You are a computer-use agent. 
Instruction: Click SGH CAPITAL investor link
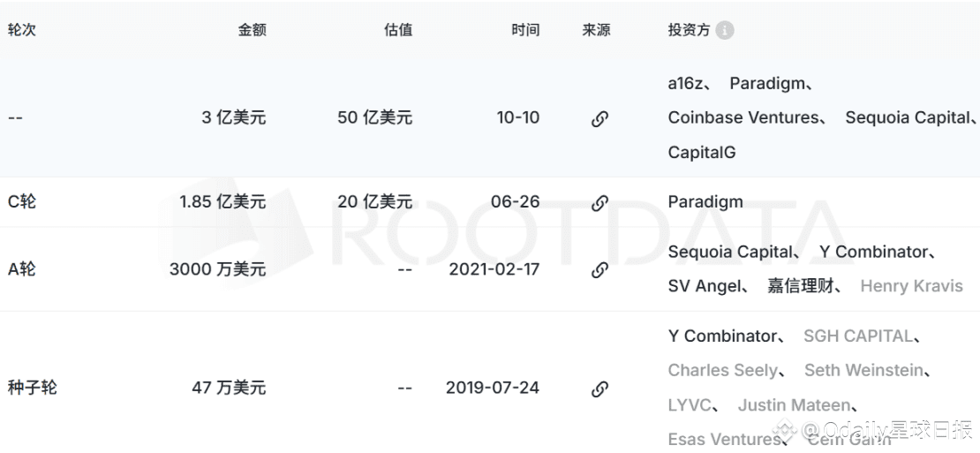857,336
